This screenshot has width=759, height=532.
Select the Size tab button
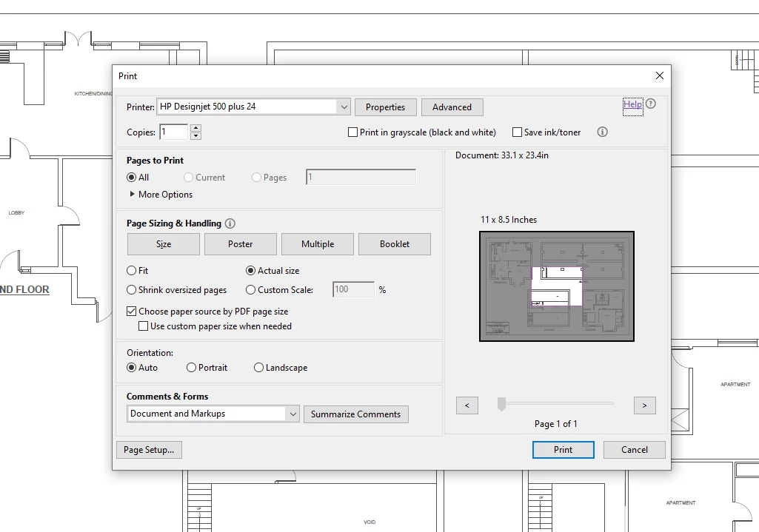click(164, 244)
